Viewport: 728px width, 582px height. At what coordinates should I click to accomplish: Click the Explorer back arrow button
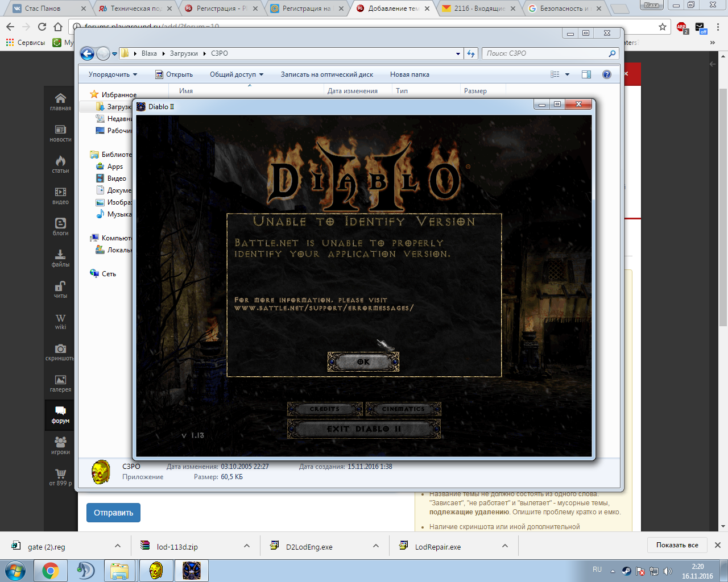pos(87,53)
